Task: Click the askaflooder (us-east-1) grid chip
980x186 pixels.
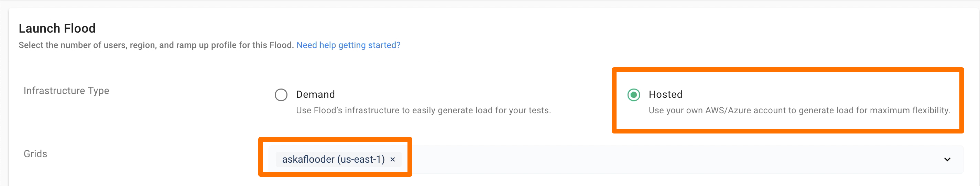Action: point(338,160)
